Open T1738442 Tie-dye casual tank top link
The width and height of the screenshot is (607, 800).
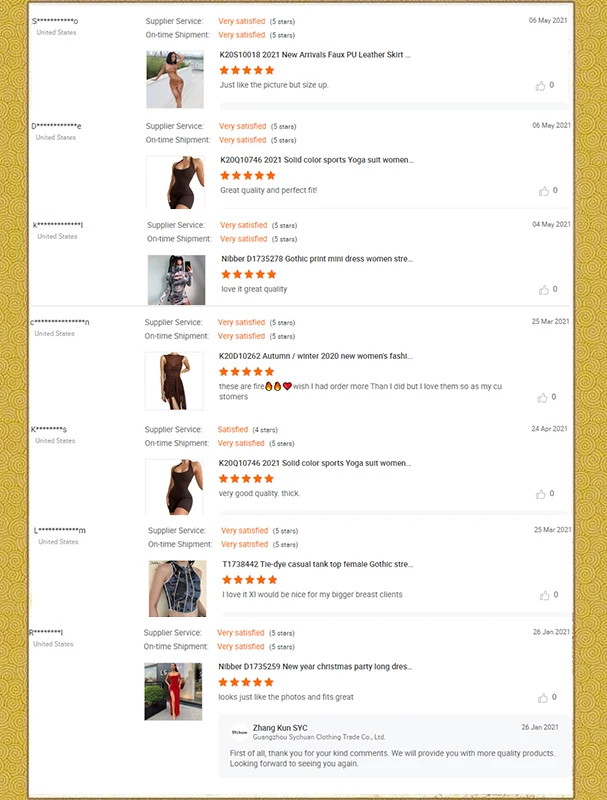click(x=317, y=564)
